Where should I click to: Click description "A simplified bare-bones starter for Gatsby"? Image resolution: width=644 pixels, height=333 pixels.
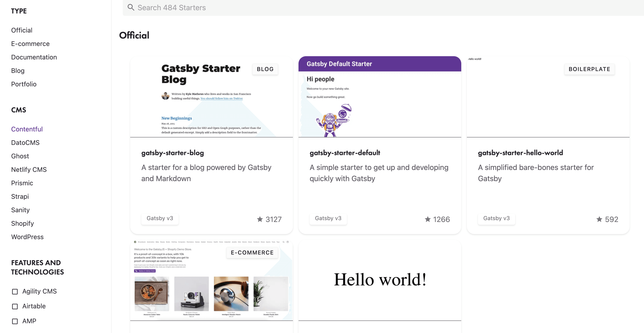click(x=536, y=173)
